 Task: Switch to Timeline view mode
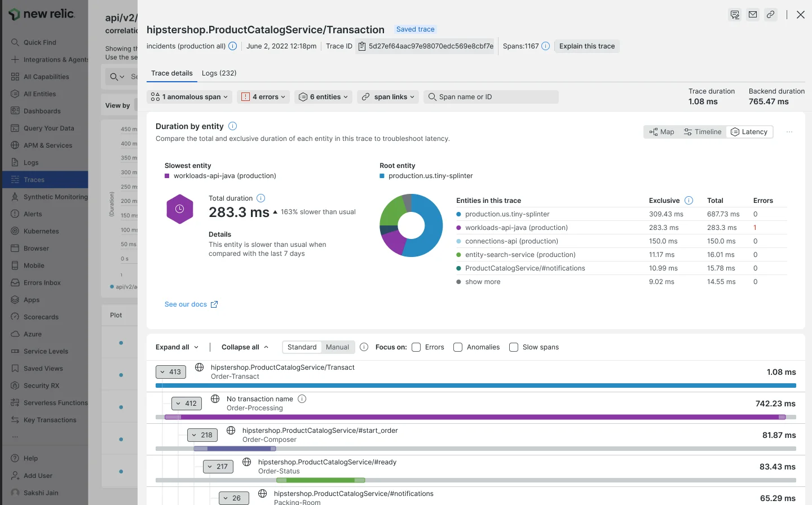point(703,131)
